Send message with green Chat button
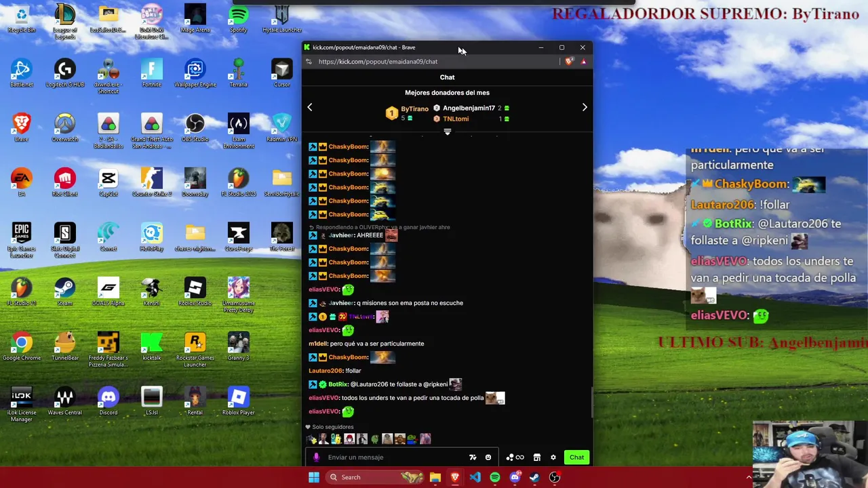Viewport: 868px width, 488px height. click(x=576, y=457)
